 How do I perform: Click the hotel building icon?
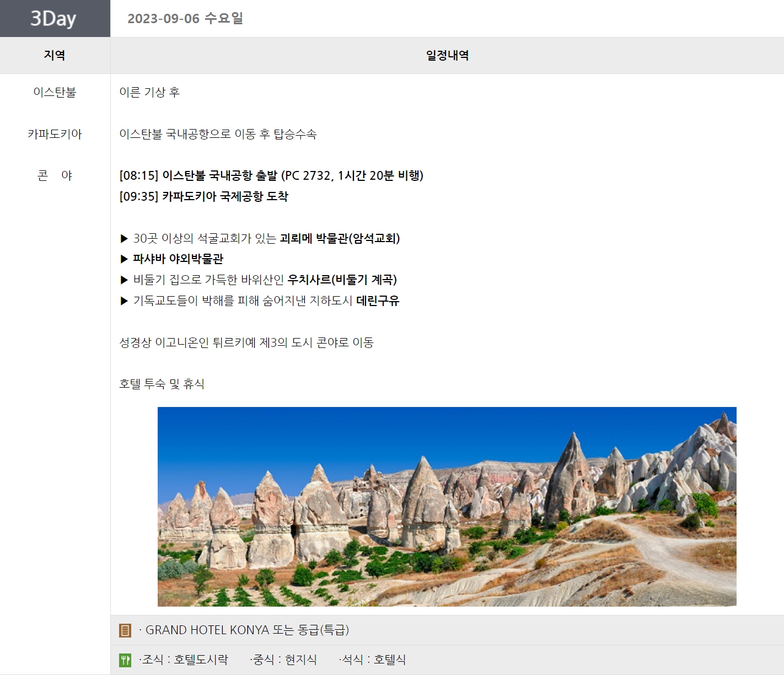tap(125, 630)
